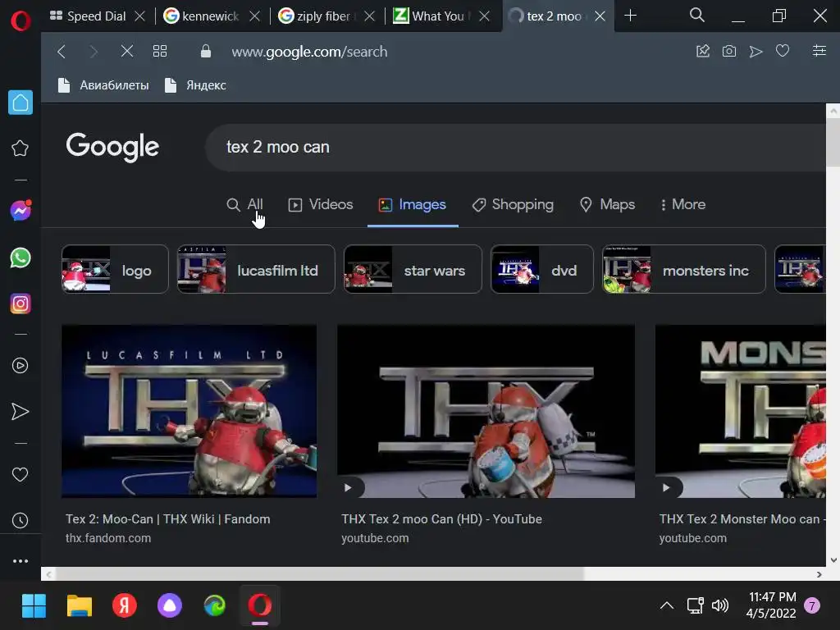Open My Flow in the sidebar
The height and width of the screenshot is (630, 840).
[21, 412]
